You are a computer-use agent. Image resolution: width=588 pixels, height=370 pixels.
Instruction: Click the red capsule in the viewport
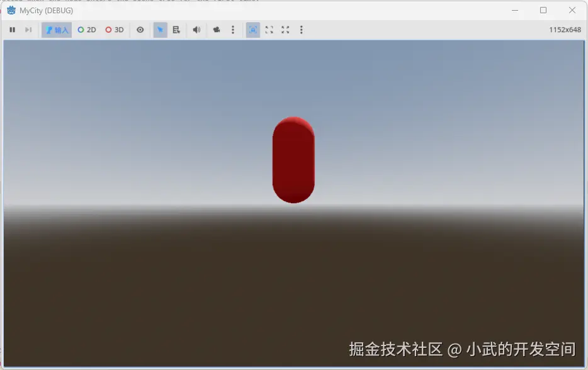click(293, 159)
